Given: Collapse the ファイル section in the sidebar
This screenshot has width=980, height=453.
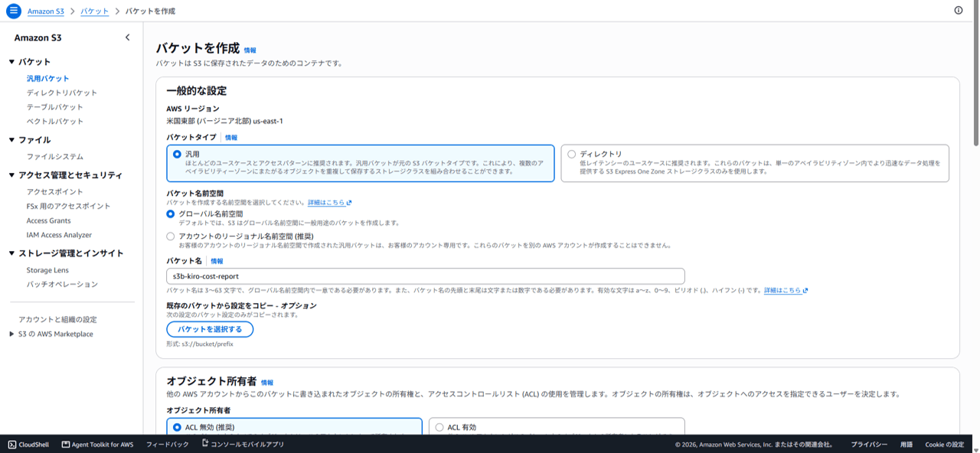Looking at the screenshot, I should 11,140.
